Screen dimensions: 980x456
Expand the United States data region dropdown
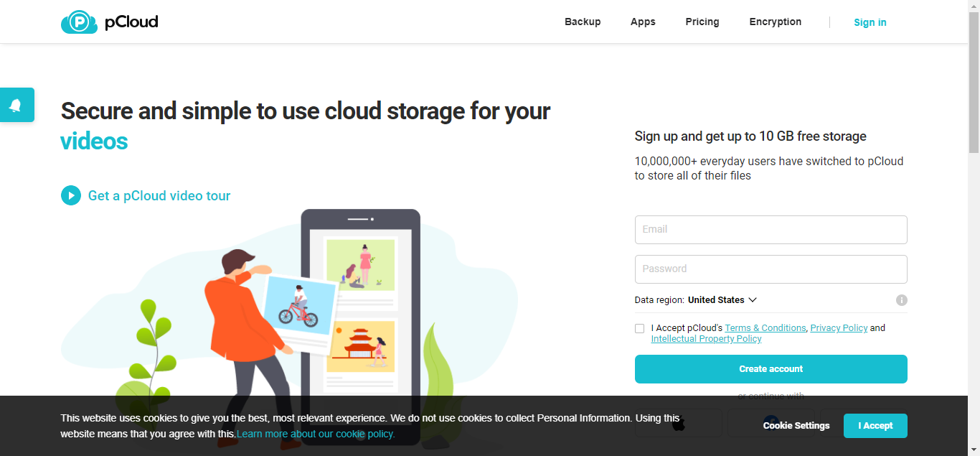pyautogui.click(x=722, y=300)
